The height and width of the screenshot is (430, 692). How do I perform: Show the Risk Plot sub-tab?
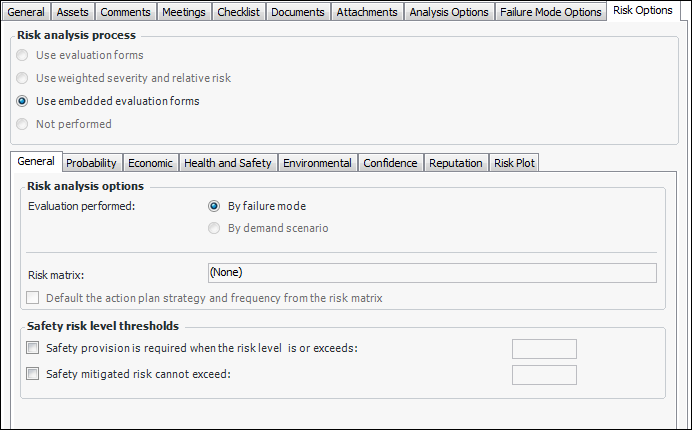pos(514,163)
